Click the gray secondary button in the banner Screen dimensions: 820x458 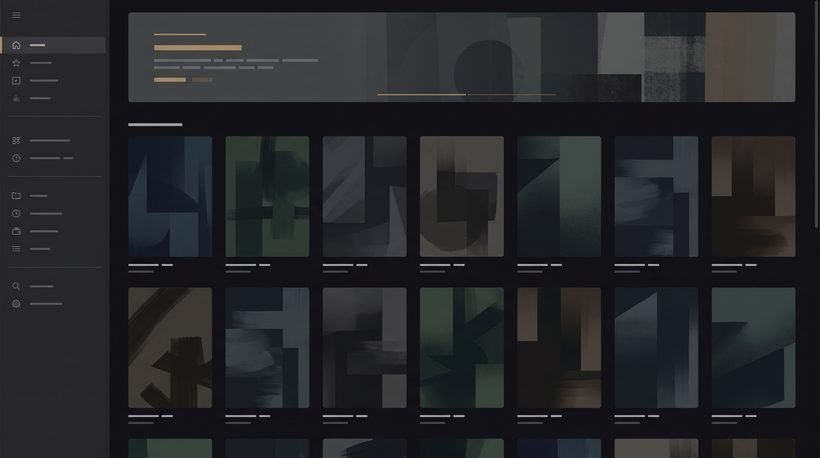click(x=202, y=80)
